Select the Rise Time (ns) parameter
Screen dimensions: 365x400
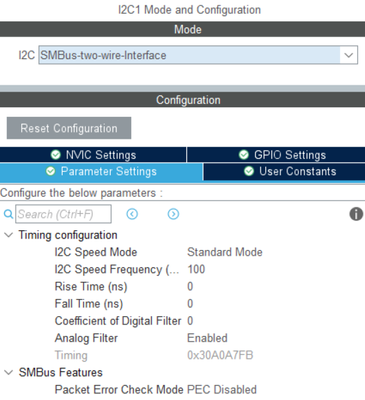pyautogui.click(x=91, y=287)
